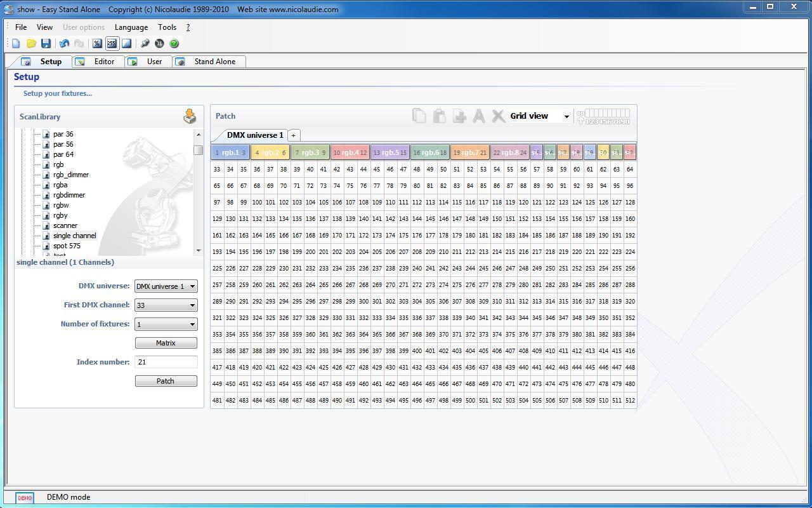Click the ScanLibrary download/import icon
The image size is (812, 508).
[190, 116]
